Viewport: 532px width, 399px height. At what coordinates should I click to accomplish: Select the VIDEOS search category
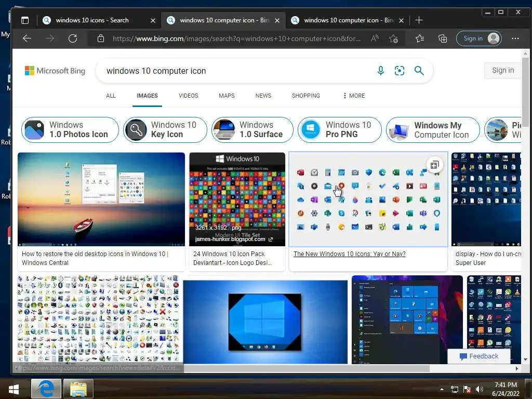tap(188, 96)
